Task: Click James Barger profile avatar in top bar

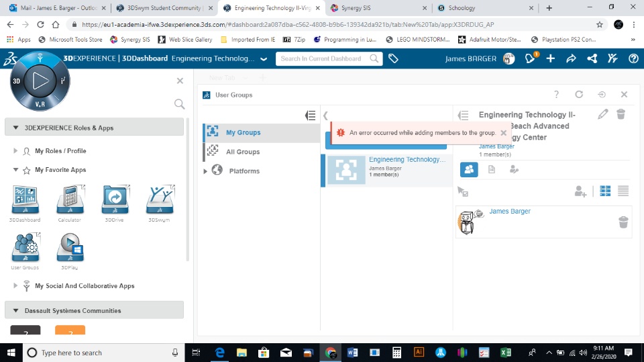Action: pyautogui.click(x=508, y=59)
